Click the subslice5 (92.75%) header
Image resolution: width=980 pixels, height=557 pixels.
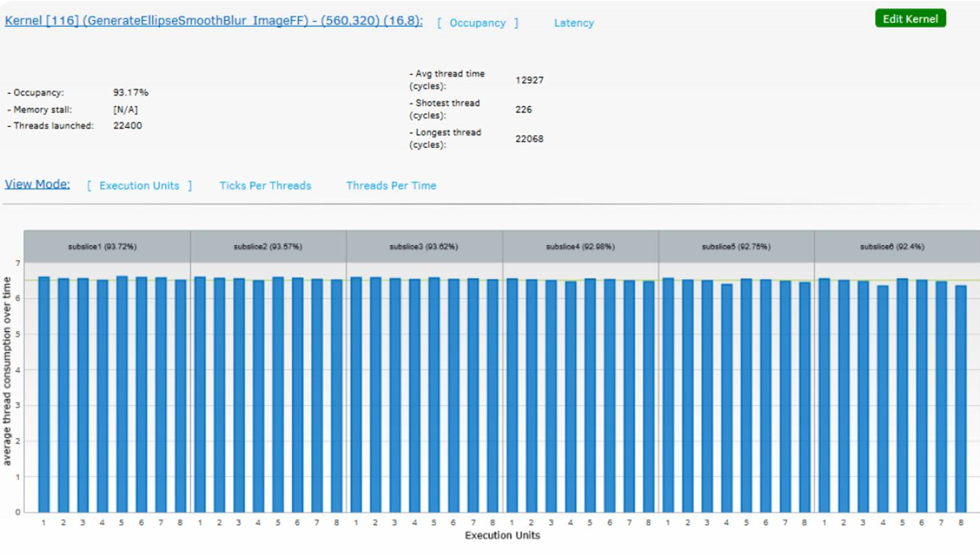tap(736, 246)
